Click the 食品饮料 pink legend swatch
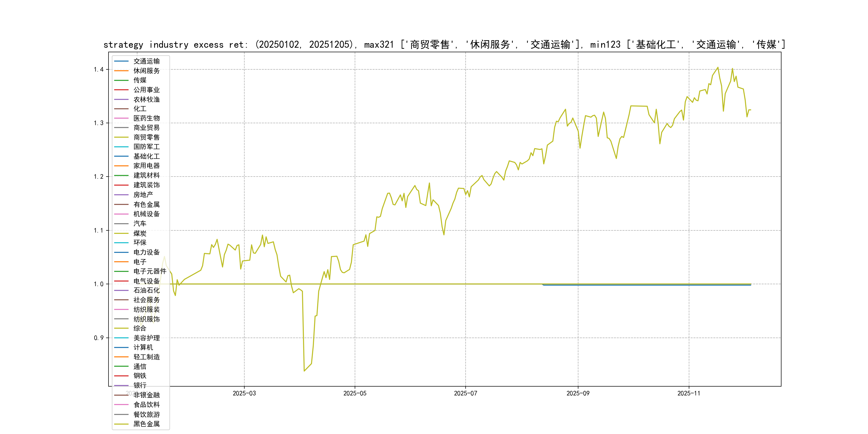The height and width of the screenshot is (434, 868). (x=121, y=405)
